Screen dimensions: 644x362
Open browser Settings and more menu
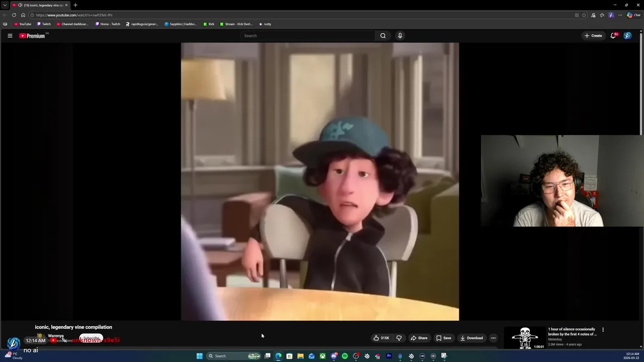coord(620,15)
